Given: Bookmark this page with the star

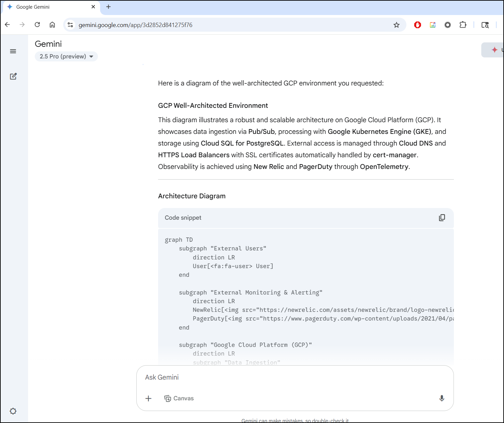Looking at the screenshot, I should coord(396,25).
